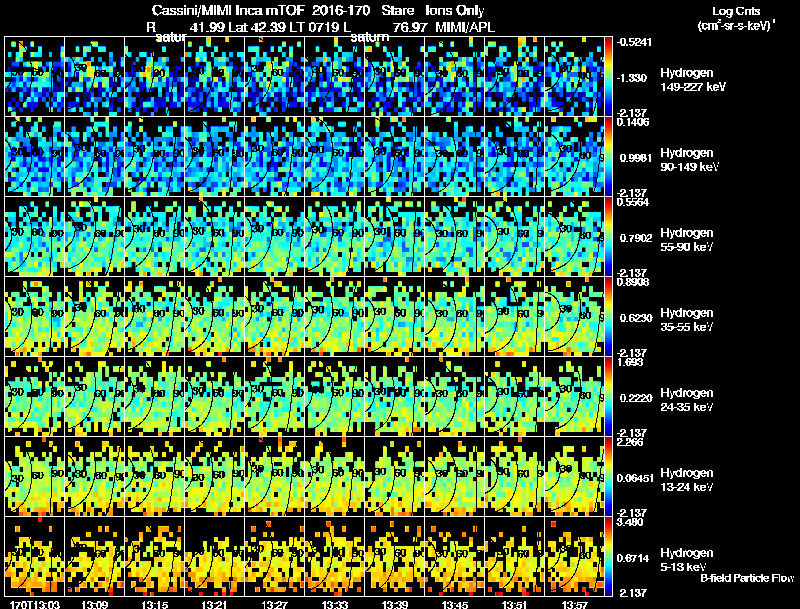
Task: Click the '0.1406' colorbar value
Action: (634, 122)
